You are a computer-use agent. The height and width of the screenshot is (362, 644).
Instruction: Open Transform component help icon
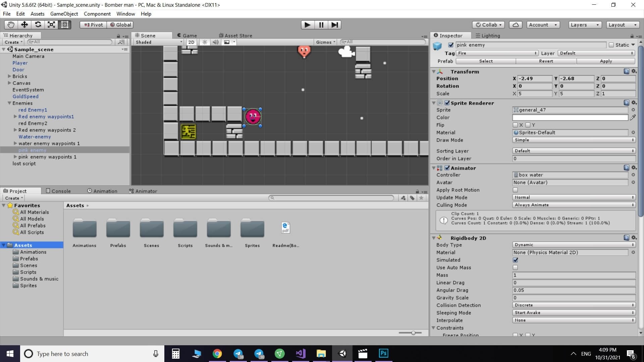click(x=626, y=71)
